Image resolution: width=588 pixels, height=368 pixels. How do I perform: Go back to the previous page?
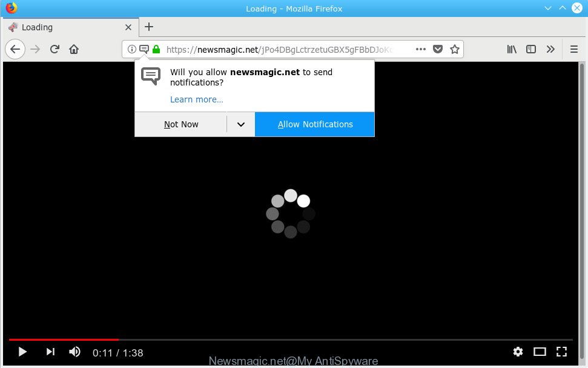[x=15, y=49]
